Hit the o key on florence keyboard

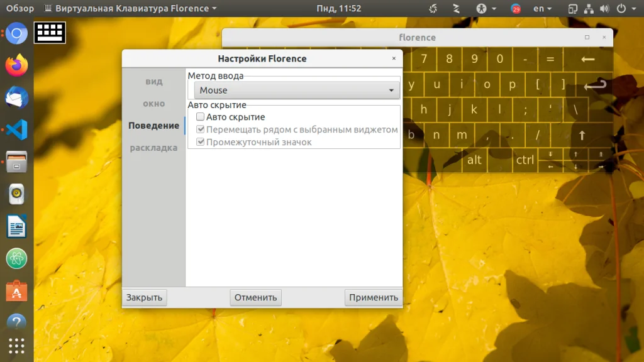487,85
